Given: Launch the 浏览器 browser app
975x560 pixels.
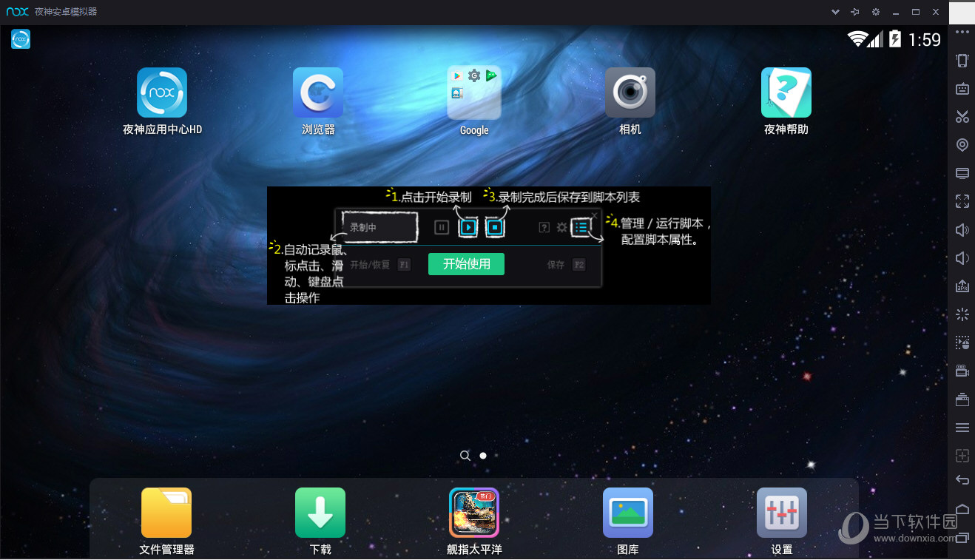Looking at the screenshot, I should click(x=318, y=92).
